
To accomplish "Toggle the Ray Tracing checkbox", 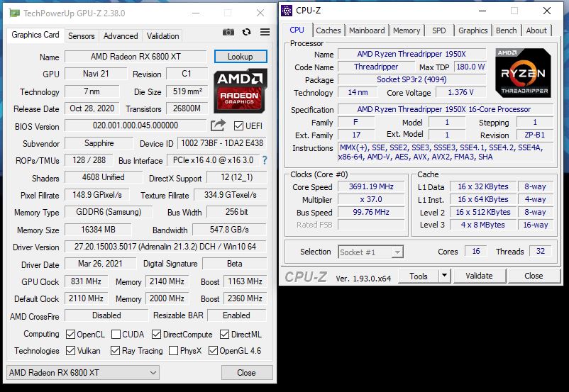I will click(x=115, y=351).
